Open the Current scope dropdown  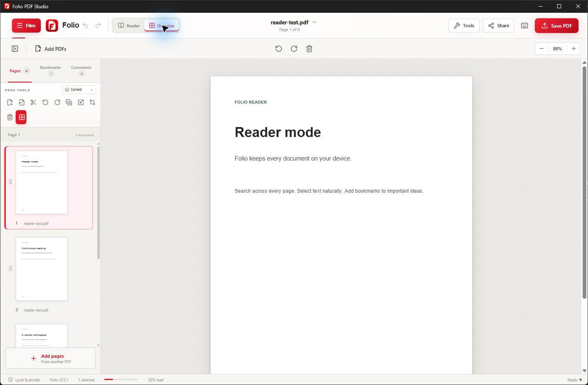point(79,90)
